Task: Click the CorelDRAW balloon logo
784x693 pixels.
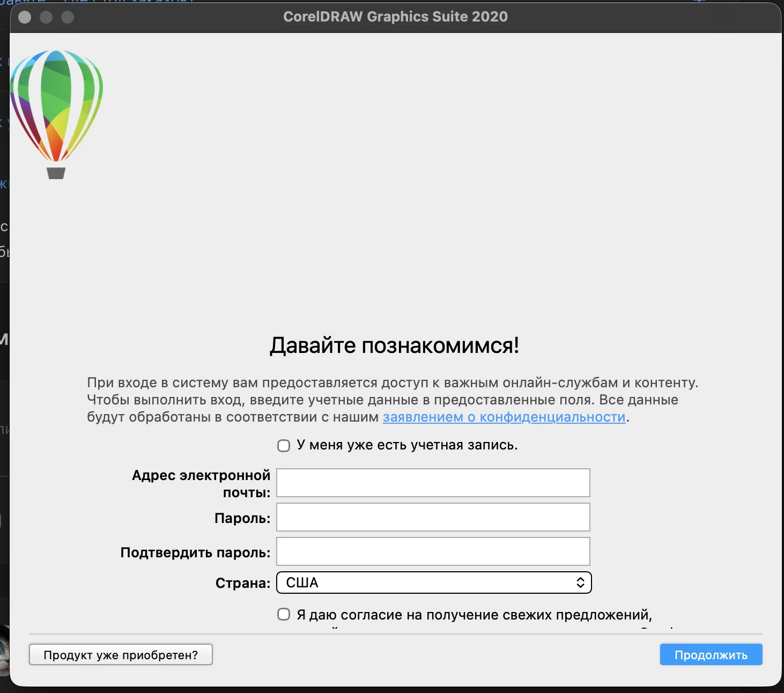Action: 56,114
